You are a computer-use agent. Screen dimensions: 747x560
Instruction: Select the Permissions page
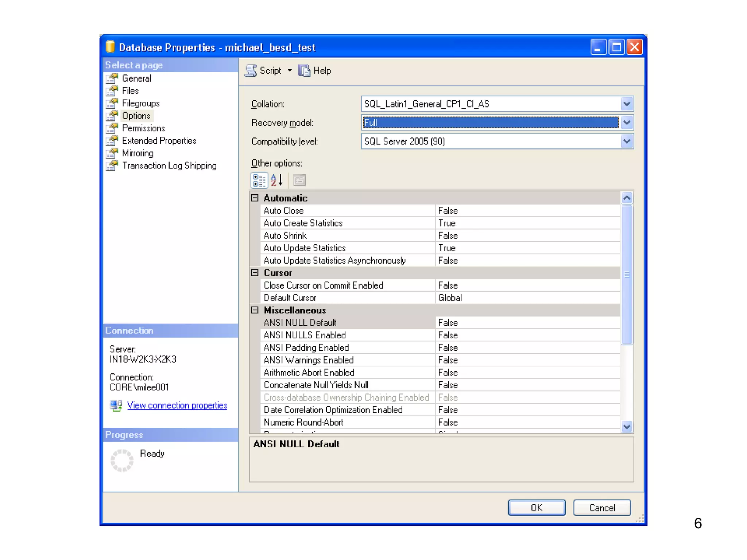click(143, 128)
